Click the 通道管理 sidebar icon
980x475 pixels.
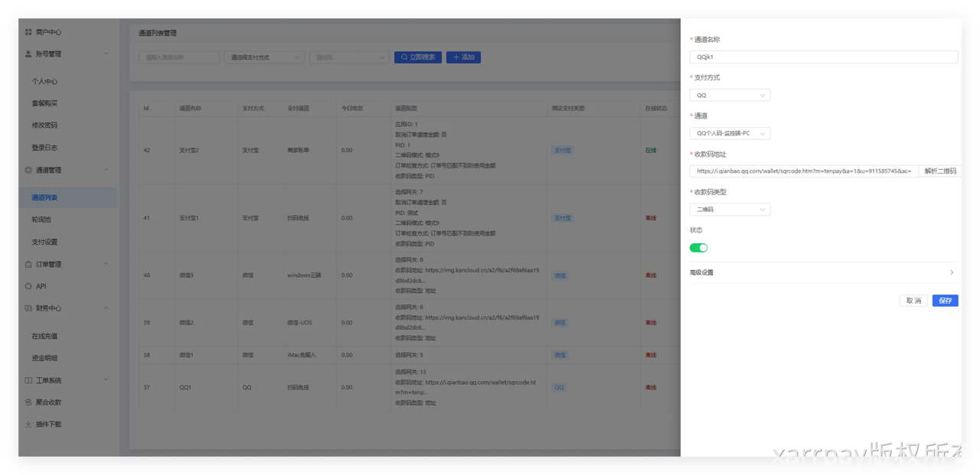[28, 170]
